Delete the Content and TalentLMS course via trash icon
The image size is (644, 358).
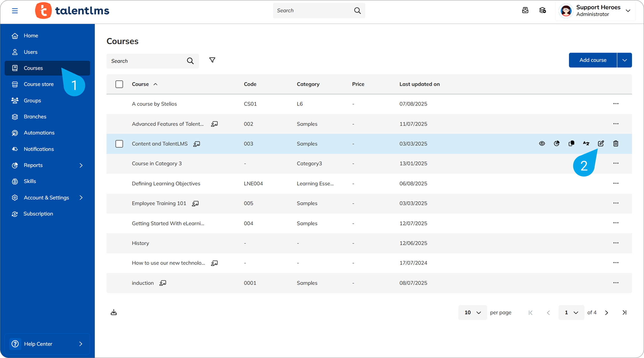[615, 143]
